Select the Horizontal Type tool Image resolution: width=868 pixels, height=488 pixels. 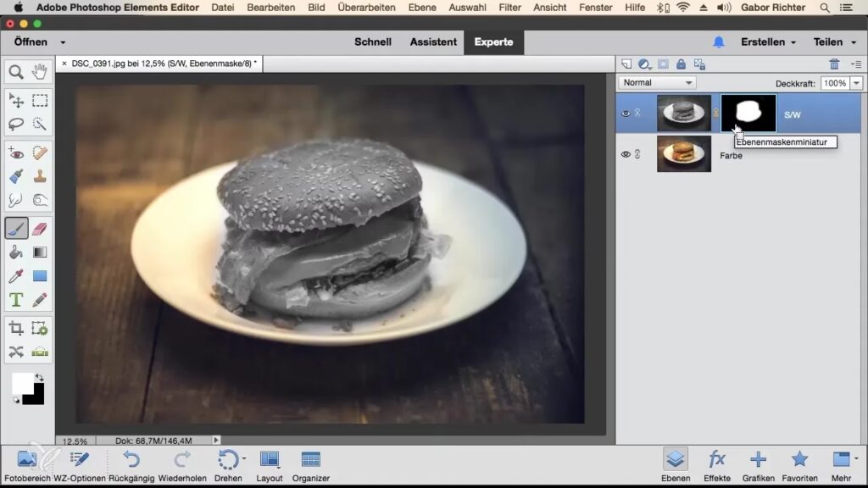pos(16,300)
